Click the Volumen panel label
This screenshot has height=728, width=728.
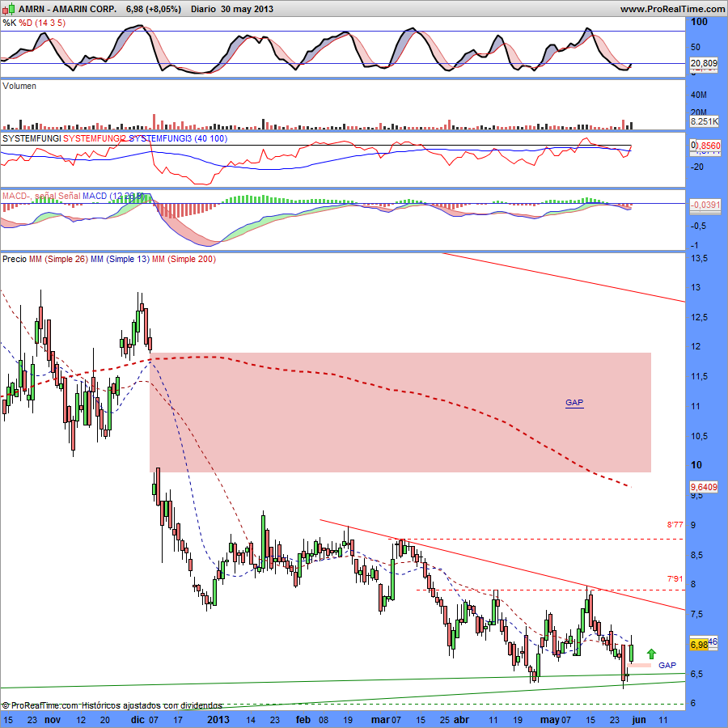coord(19,86)
